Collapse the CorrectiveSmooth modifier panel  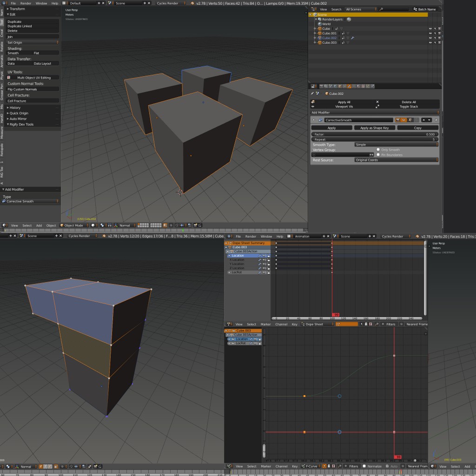coord(313,120)
